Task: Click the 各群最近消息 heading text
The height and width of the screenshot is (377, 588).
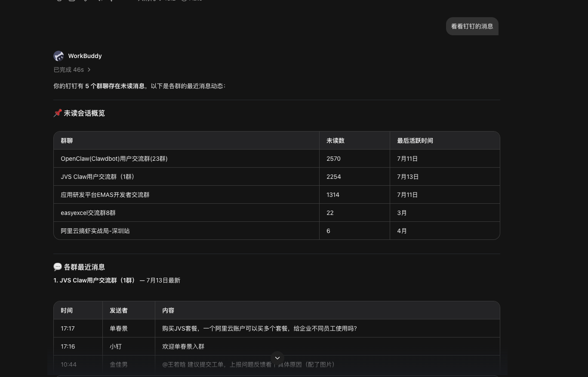Action: (x=84, y=267)
